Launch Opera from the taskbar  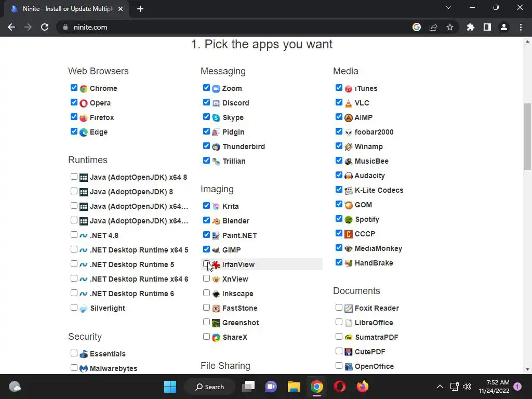pyautogui.click(x=340, y=387)
